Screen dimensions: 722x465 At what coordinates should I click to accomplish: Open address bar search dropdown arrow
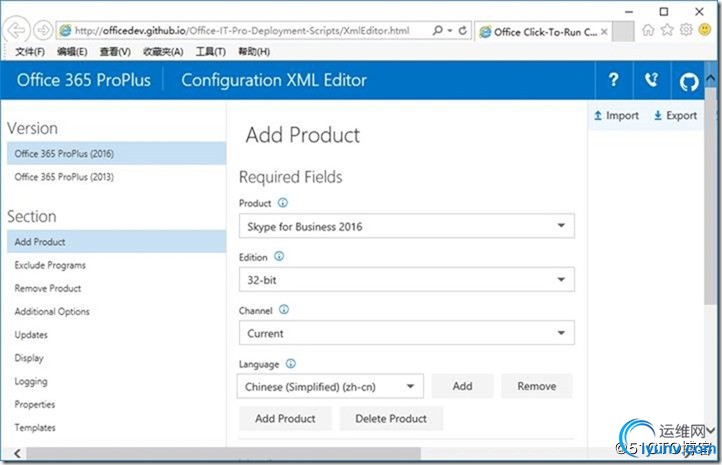450,31
